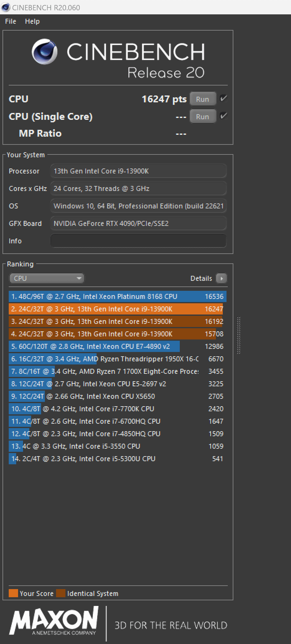291x644 pixels.
Task: Click the Maxon logo
Action: [54, 621]
